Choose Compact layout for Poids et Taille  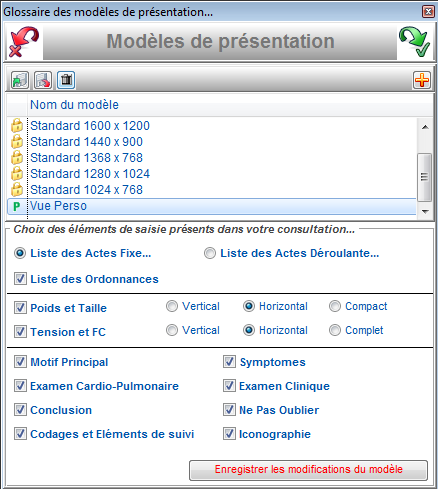[335, 306]
